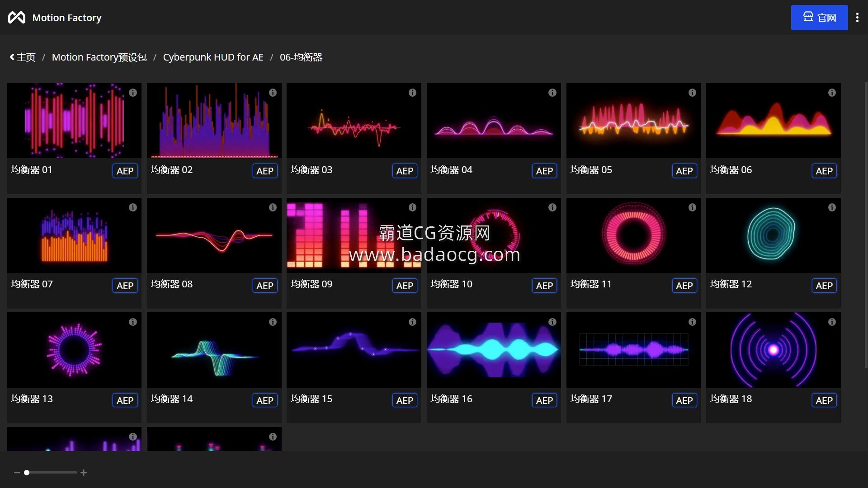Select the 均衡器 02 purple spectrum thumbnail
Viewport: 868px width, 488px height.
pyautogui.click(x=214, y=121)
